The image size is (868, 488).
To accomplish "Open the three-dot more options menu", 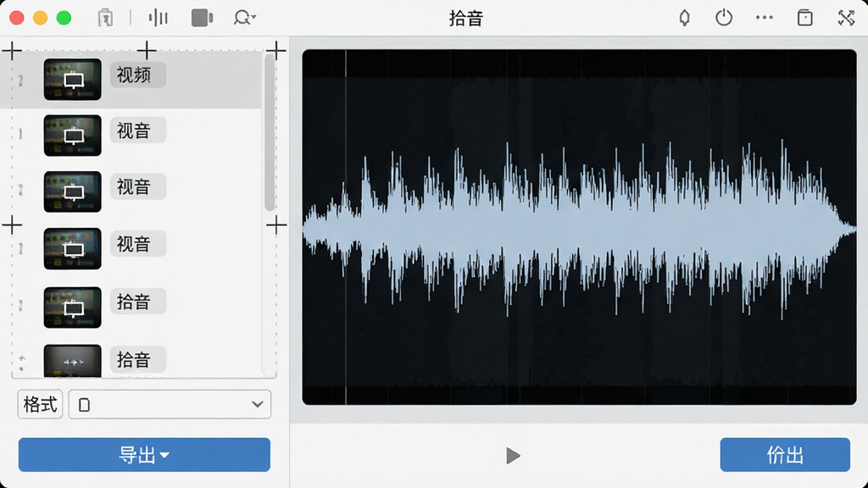I will [x=765, y=18].
